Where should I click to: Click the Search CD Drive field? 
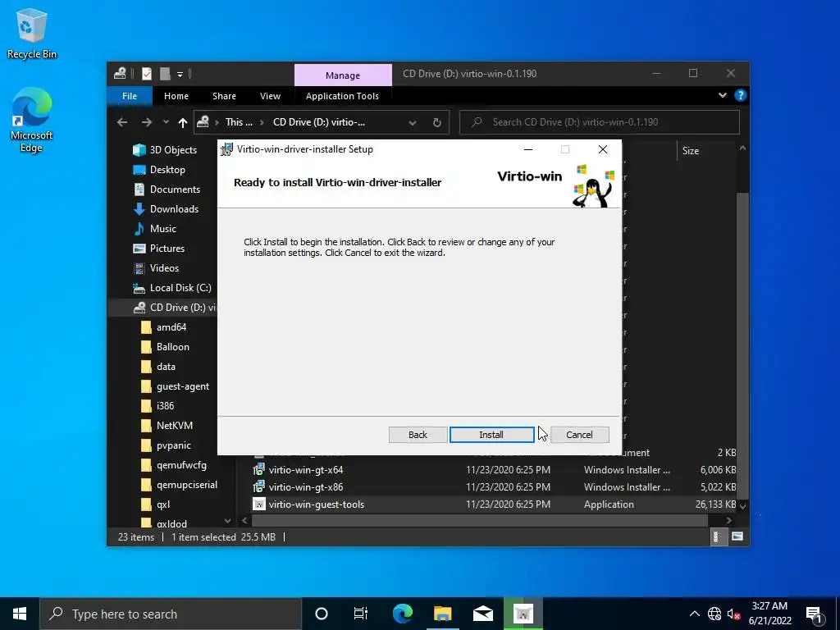600,122
